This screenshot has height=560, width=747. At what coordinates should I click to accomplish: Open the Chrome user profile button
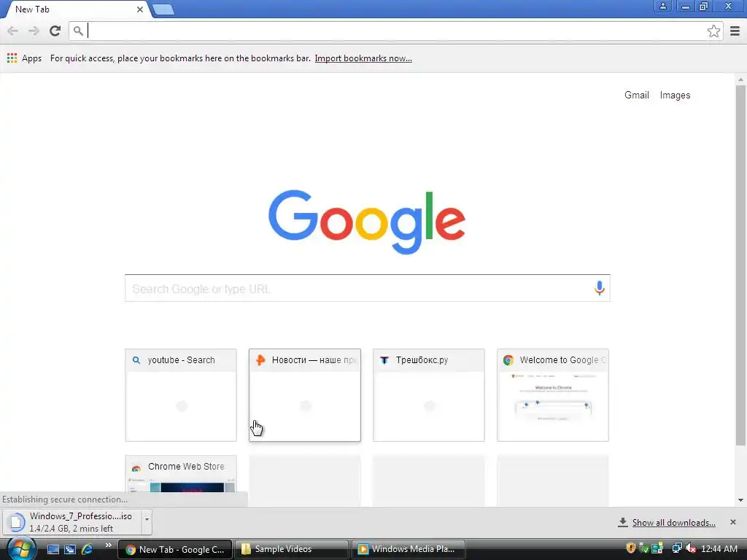point(662,6)
